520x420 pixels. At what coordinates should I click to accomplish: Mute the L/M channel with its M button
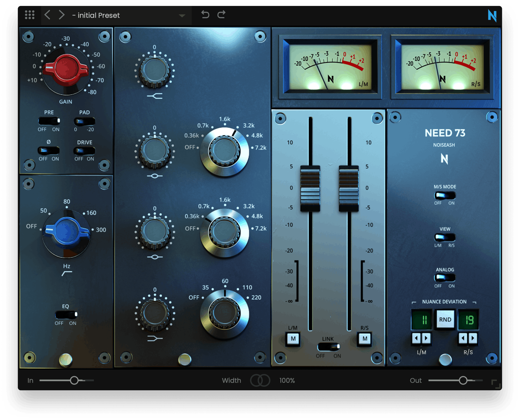(x=293, y=339)
